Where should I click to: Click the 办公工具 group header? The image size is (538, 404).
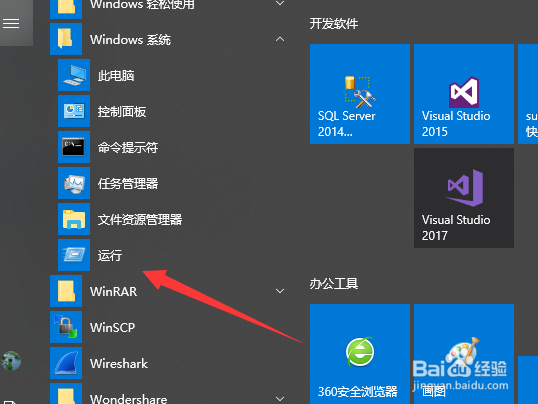click(334, 284)
